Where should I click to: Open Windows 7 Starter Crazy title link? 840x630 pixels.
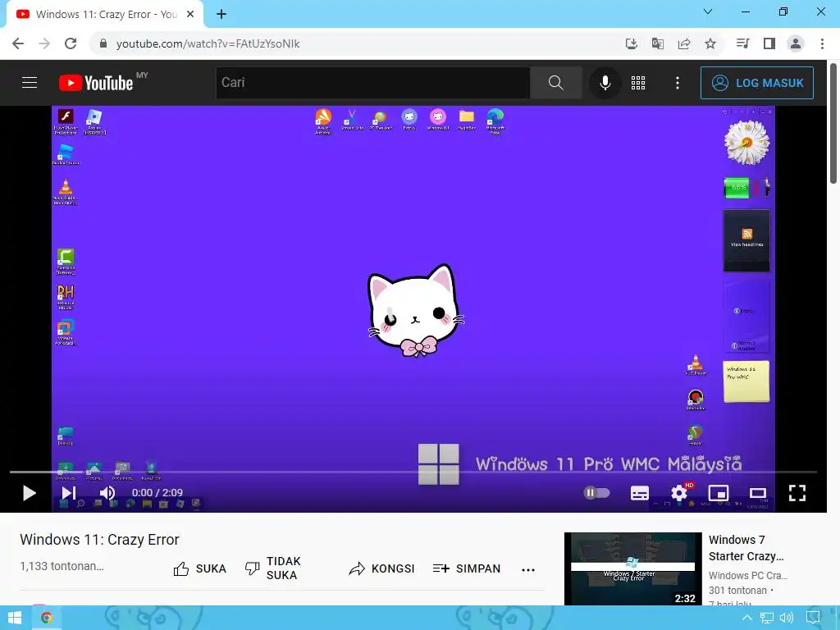(x=746, y=548)
